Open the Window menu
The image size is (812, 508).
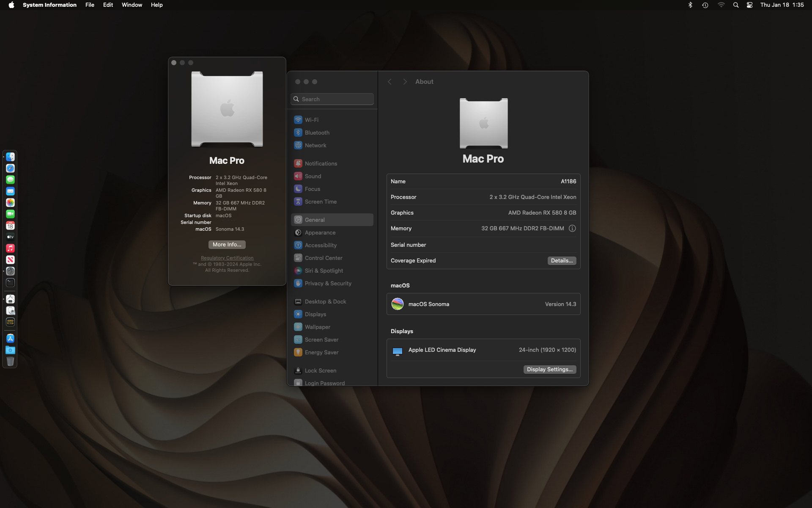(132, 5)
